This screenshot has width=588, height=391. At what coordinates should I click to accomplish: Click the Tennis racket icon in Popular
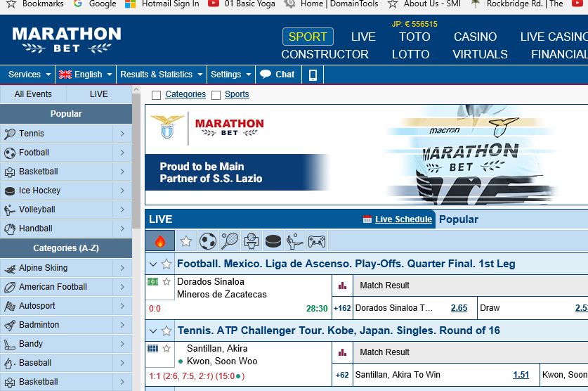(10, 134)
